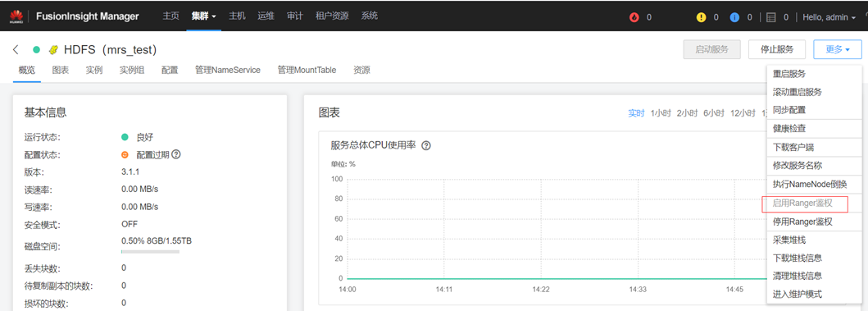This screenshot has height=311, width=868.
Task: Switch to the 管理NameService tab
Action: (228, 71)
